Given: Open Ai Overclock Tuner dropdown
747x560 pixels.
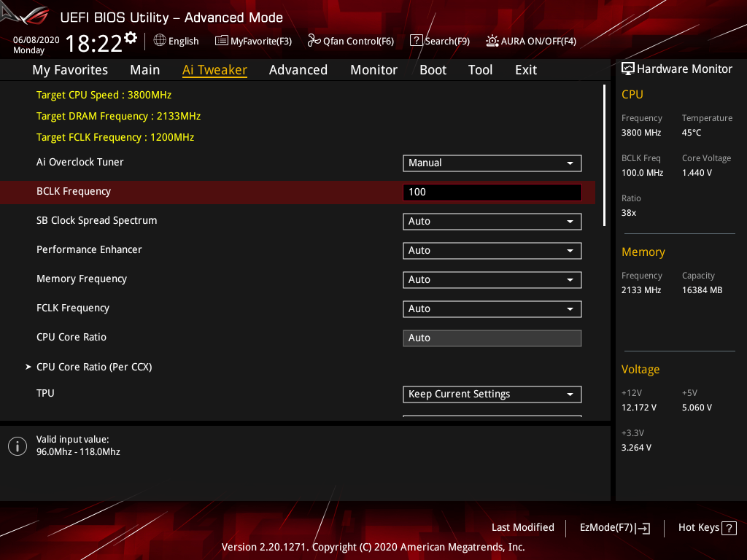Looking at the screenshot, I should pos(492,163).
